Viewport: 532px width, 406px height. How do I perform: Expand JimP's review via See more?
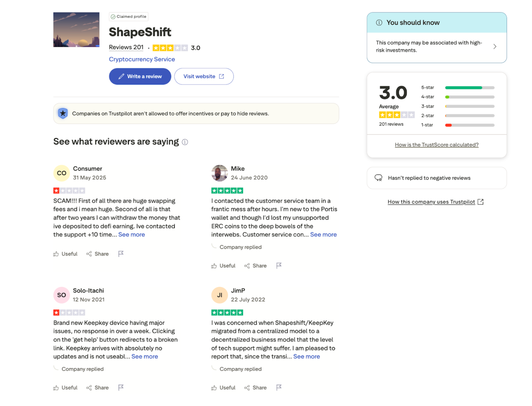coord(306,356)
